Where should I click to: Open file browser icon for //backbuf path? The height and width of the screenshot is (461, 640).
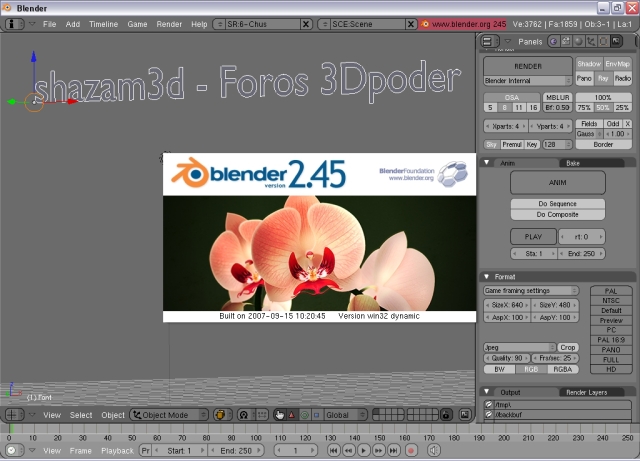pyautogui.click(x=489, y=414)
